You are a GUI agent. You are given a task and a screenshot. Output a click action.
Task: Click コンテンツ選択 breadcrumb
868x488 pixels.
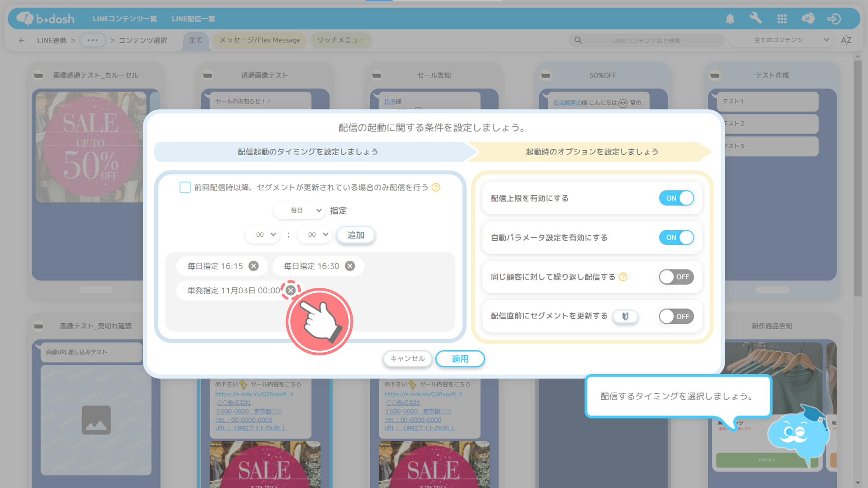(x=143, y=40)
